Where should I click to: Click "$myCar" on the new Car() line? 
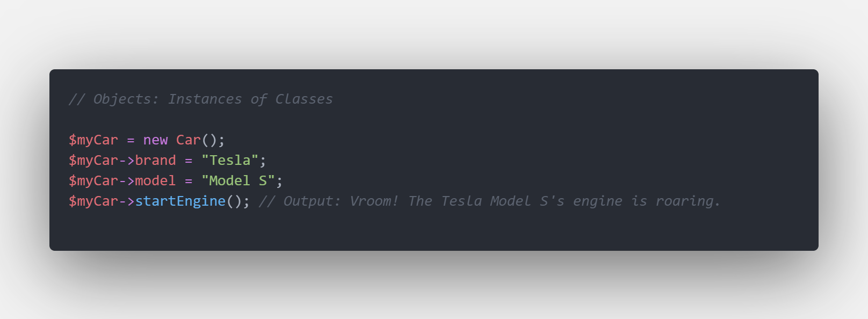point(93,140)
